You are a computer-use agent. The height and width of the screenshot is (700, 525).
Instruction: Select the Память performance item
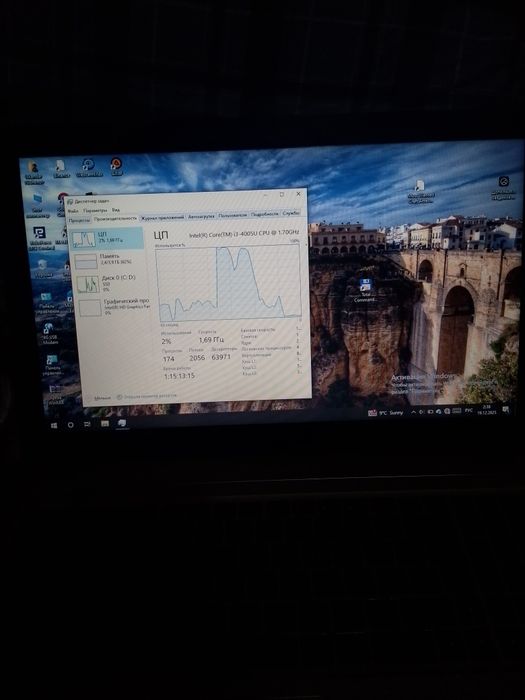tap(108, 261)
